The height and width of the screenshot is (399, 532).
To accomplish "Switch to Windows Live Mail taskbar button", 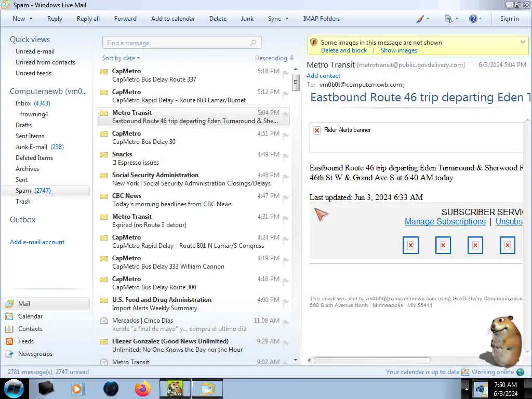I will tap(207, 389).
